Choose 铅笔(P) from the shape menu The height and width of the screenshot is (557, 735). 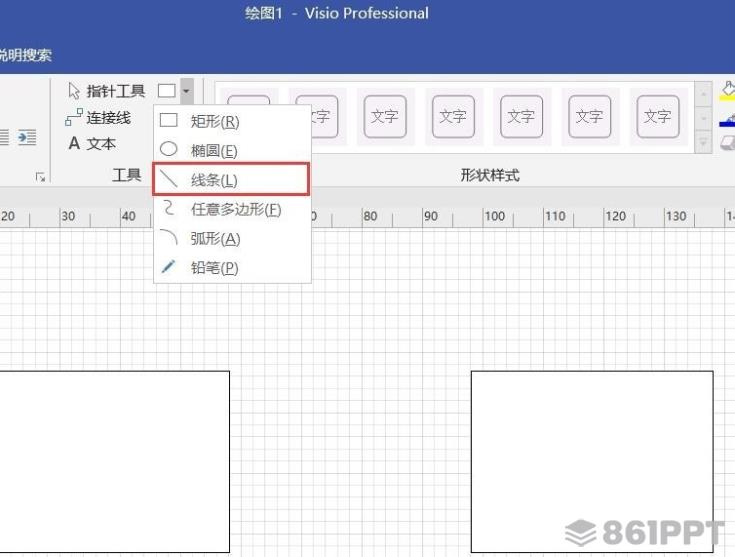click(x=232, y=268)
